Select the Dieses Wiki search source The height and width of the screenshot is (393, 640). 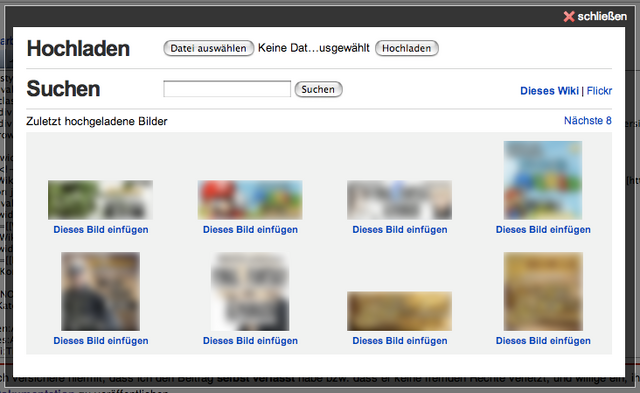coord(549,91)
